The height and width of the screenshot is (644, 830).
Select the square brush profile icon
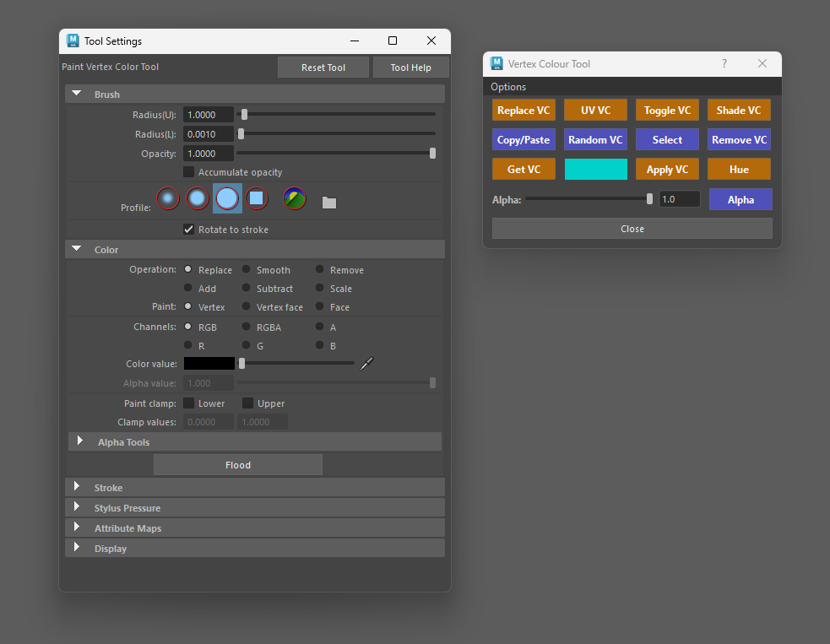257,198
